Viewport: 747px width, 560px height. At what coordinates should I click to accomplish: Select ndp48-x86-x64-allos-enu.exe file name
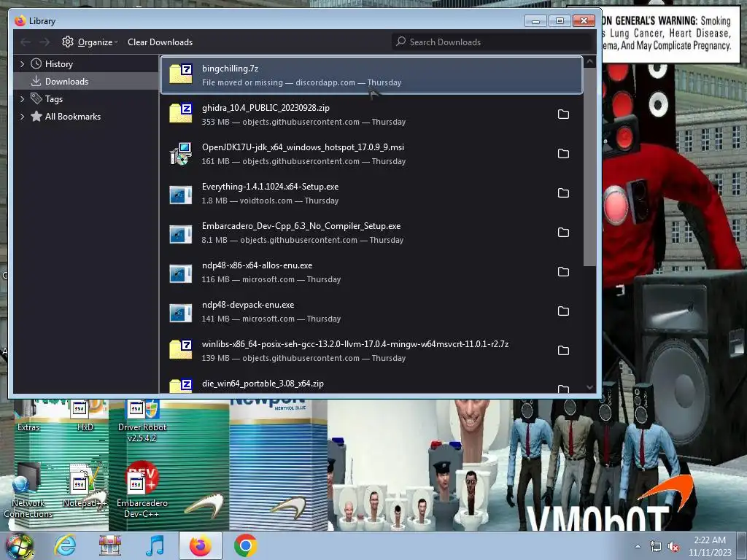coord(257,265)
